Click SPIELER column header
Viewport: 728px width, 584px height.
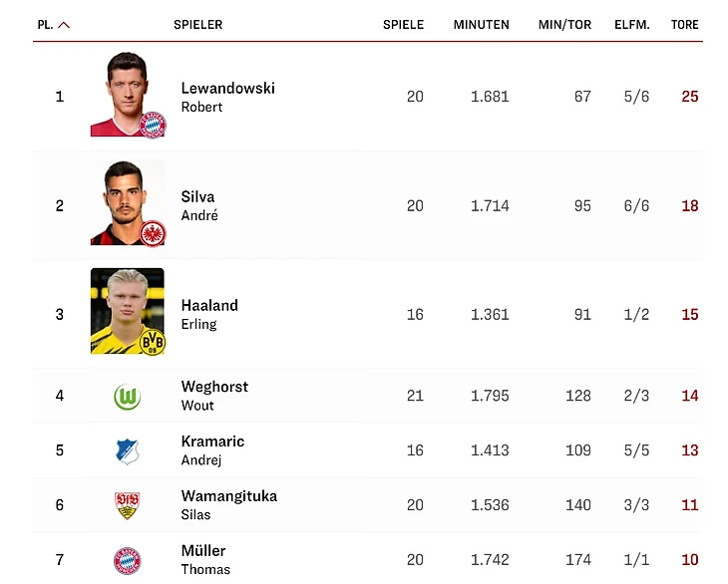(197, 25)
